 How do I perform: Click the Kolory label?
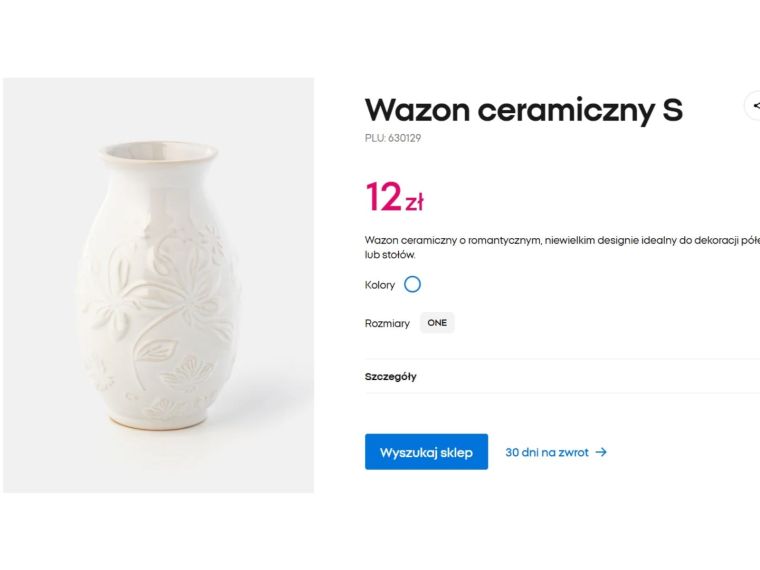click(x=380, y=285)
